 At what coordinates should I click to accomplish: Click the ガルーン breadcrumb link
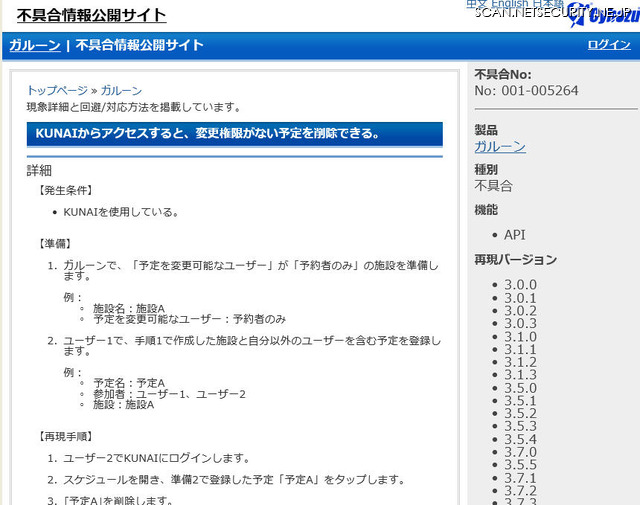pyautogui.click(x=121, y=90)
